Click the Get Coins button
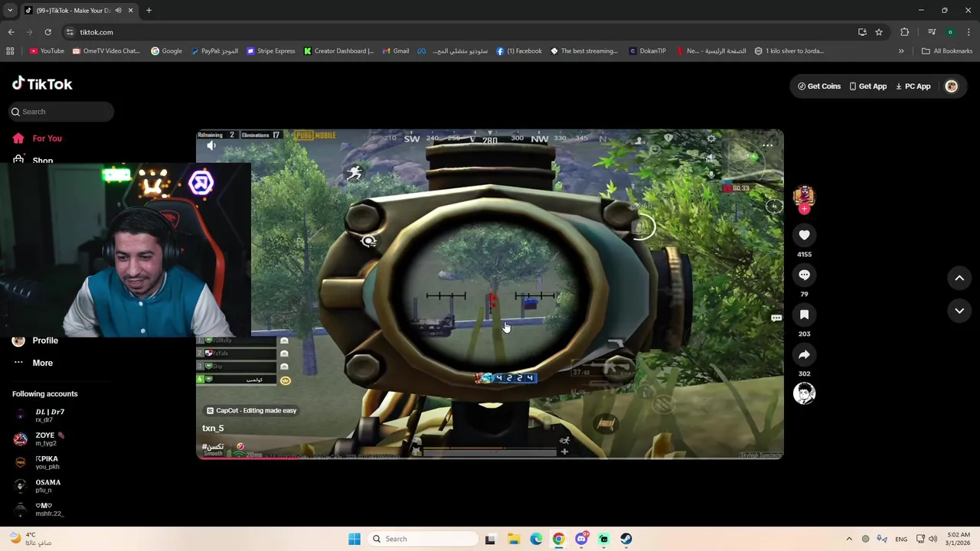 (x=819, y=86)
